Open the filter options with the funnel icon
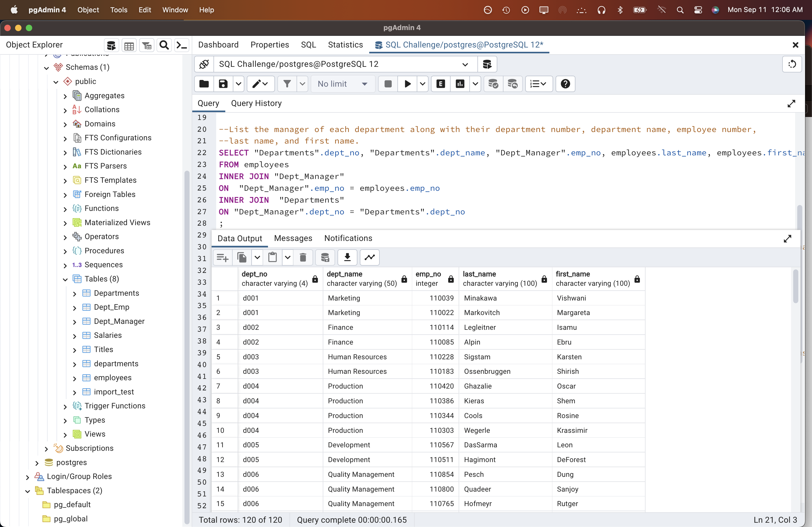Viewport: 812px width, 527px height. click(287, 84)
